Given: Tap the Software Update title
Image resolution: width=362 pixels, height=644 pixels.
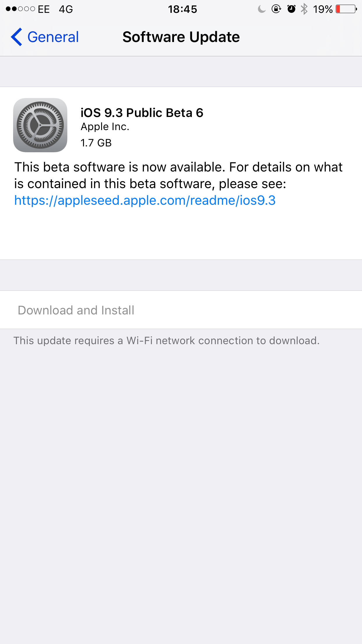Looking at the screenshot, I should click(x=181, y=37).
